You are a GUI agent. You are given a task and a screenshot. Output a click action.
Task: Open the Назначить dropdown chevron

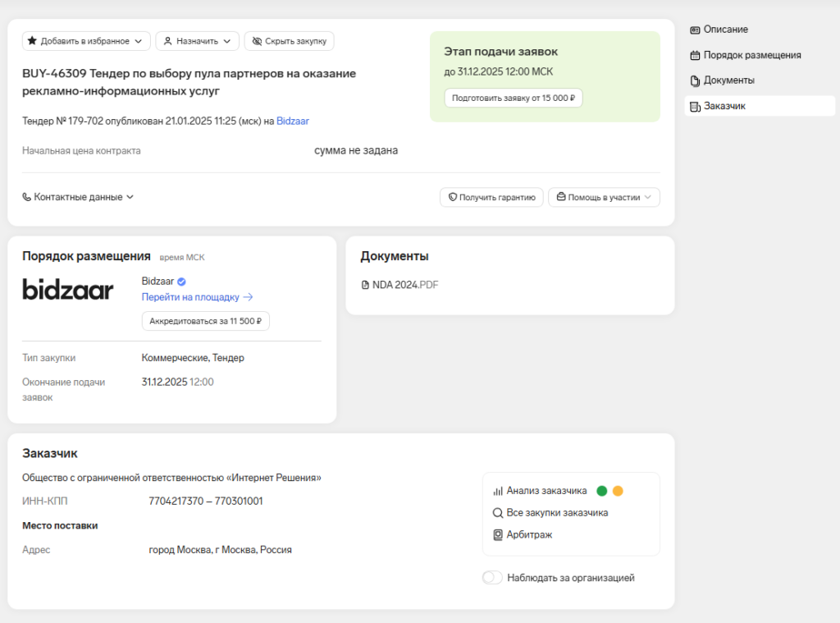226,41
